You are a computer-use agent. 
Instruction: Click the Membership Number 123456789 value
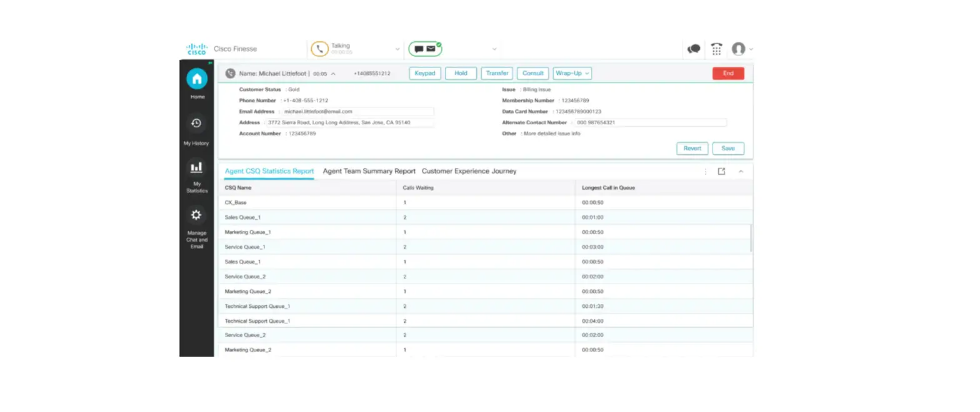pos(575,100)
